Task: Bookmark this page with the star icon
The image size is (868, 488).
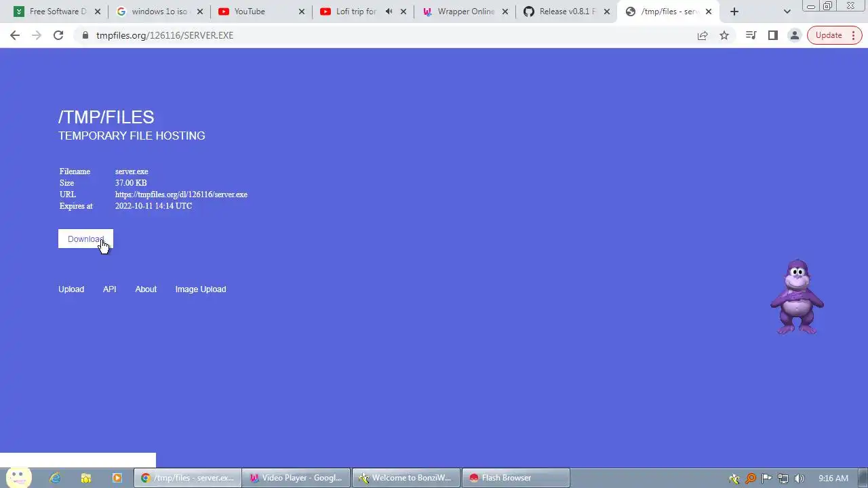Action: pyautogui.click(x=724, y=35)
